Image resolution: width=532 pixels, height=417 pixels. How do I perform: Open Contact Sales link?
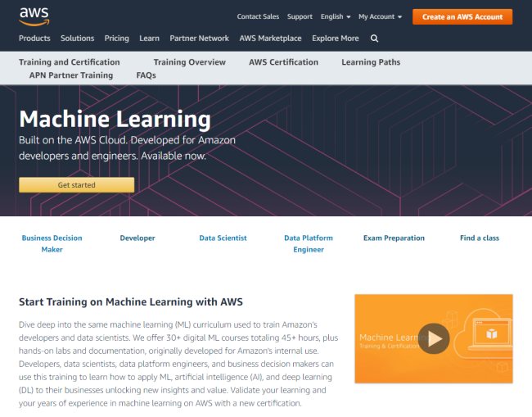[258, 16]
